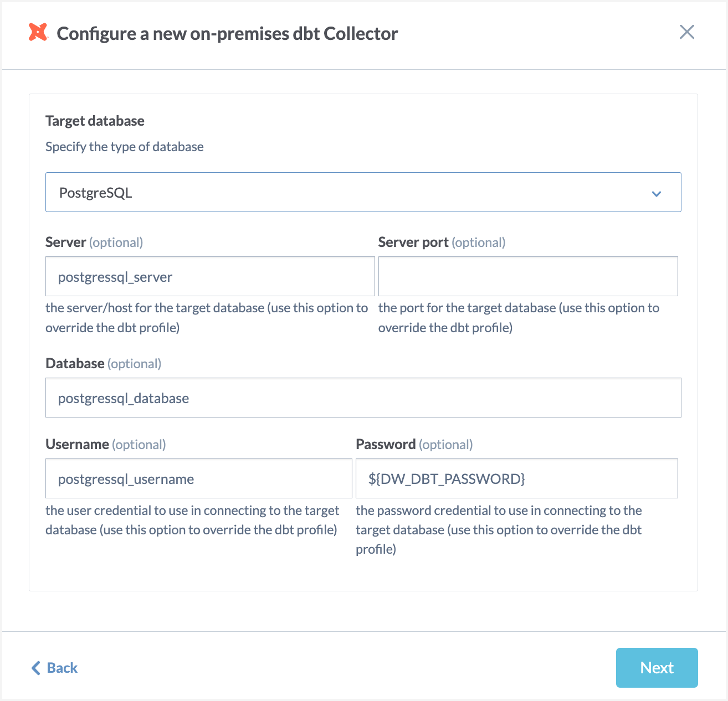728x701 pixels.
Task: Click the Username (optional) label
Action: pyautogui.click(x=105, y=445)
